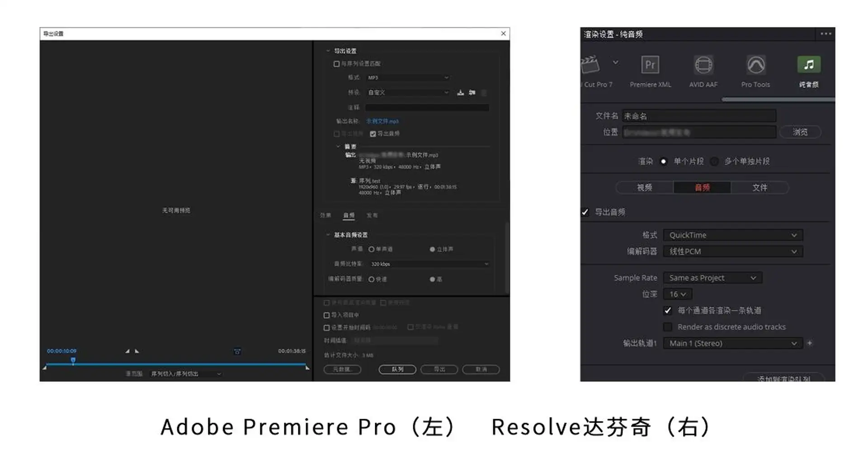
Task: Open the QuickTime 格式 dropdown in Resolve
Action: (x=733, y=235)
